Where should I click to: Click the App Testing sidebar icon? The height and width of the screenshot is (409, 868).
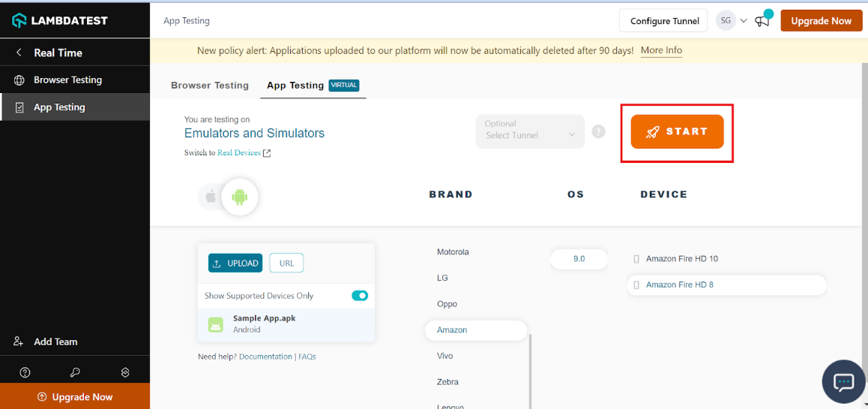[19, 107]
